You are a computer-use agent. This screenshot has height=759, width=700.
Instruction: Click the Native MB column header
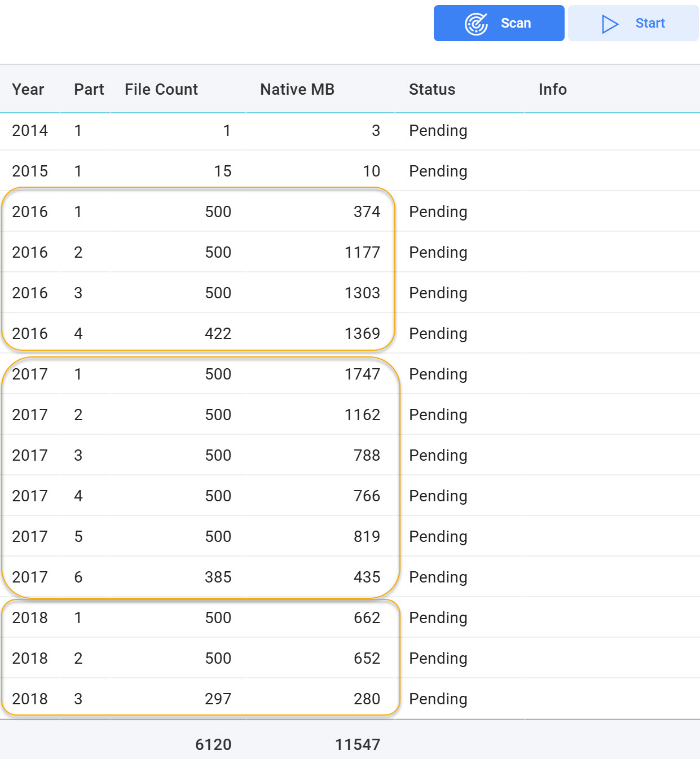click(297, 89)
